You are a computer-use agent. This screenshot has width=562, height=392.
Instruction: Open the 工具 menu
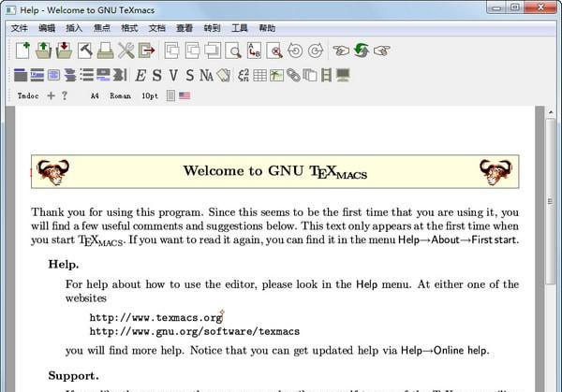click(x=240, y=28)
